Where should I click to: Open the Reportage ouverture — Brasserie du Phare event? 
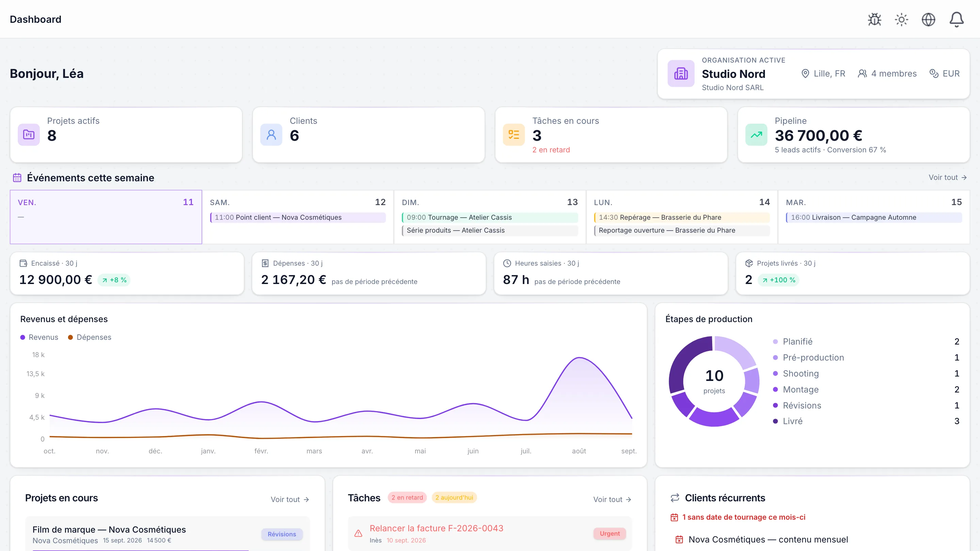pyautogui.click(x=682, y=231)
